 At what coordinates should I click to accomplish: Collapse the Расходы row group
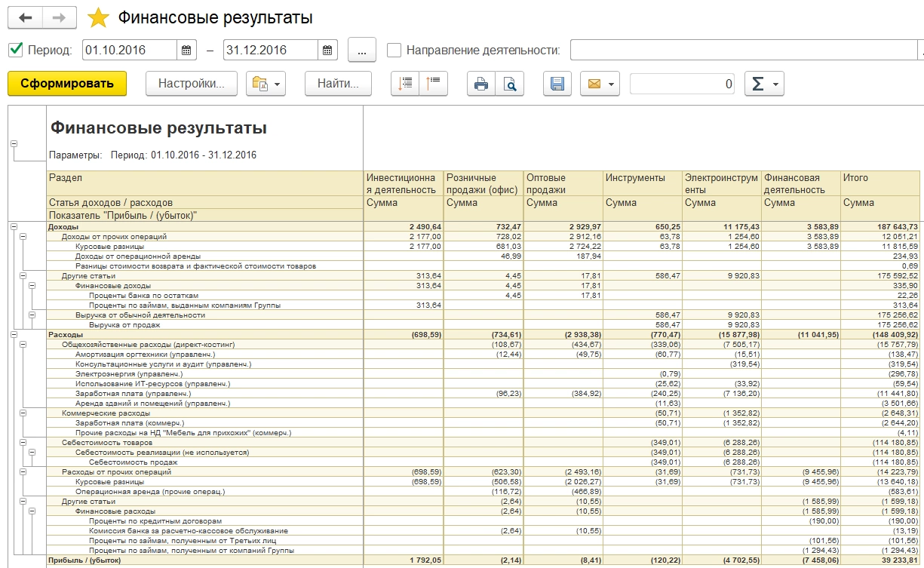(14, 334)
